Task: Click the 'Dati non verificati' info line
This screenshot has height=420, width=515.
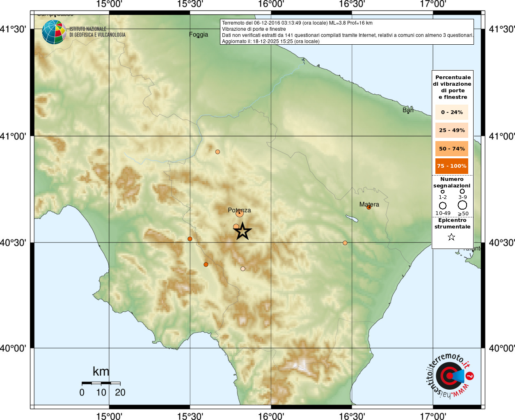Action: [348, 35]
